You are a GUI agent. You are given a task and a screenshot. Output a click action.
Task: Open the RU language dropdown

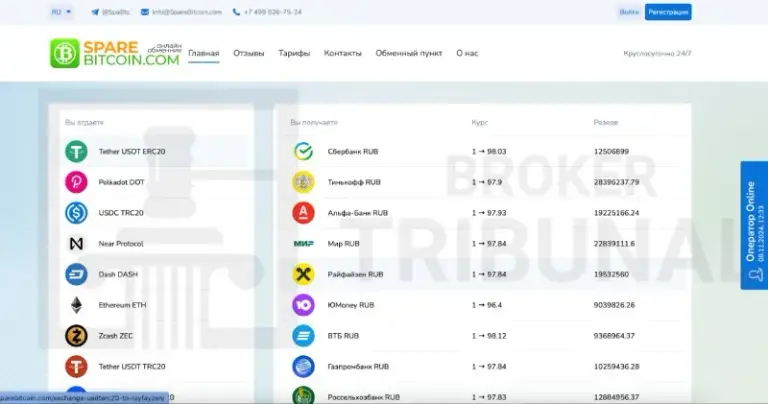[x=61, y=12]
